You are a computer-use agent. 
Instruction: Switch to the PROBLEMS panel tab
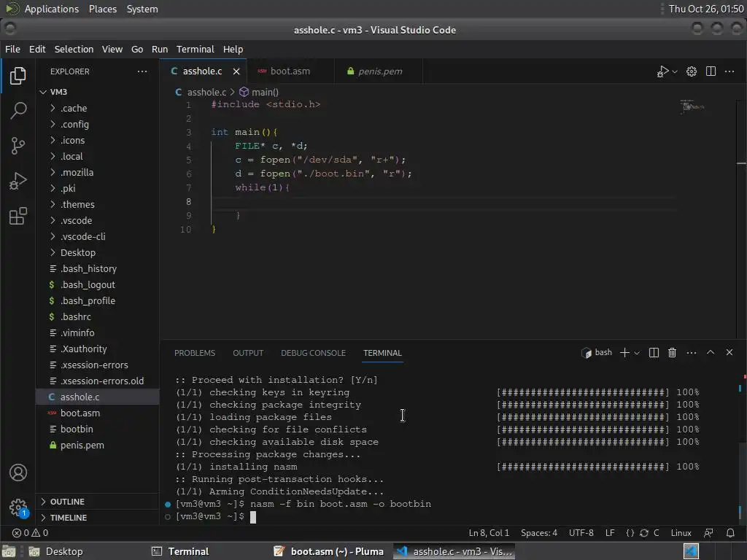pyautogui.click(x=195, y=353)
